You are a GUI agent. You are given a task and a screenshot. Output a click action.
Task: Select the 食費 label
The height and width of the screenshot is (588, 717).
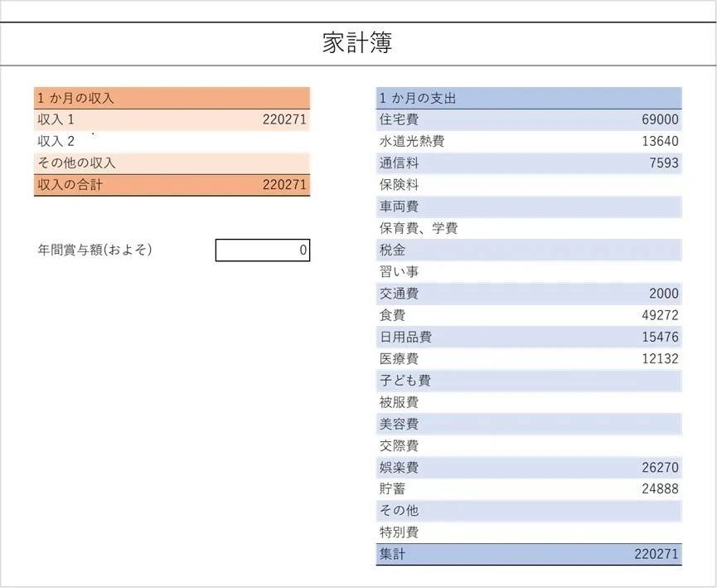(392, 315)
